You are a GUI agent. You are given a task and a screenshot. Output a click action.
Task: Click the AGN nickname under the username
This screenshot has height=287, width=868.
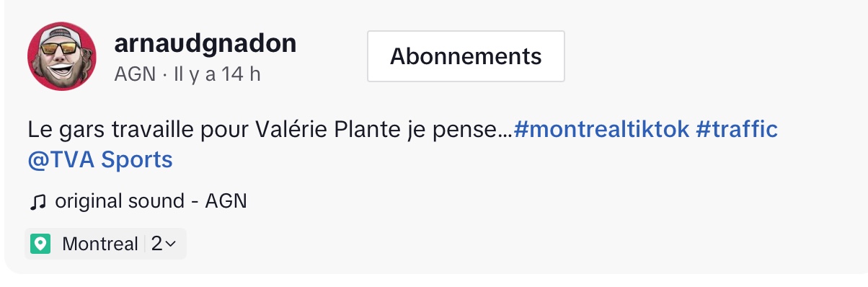[x=135, y=74]
